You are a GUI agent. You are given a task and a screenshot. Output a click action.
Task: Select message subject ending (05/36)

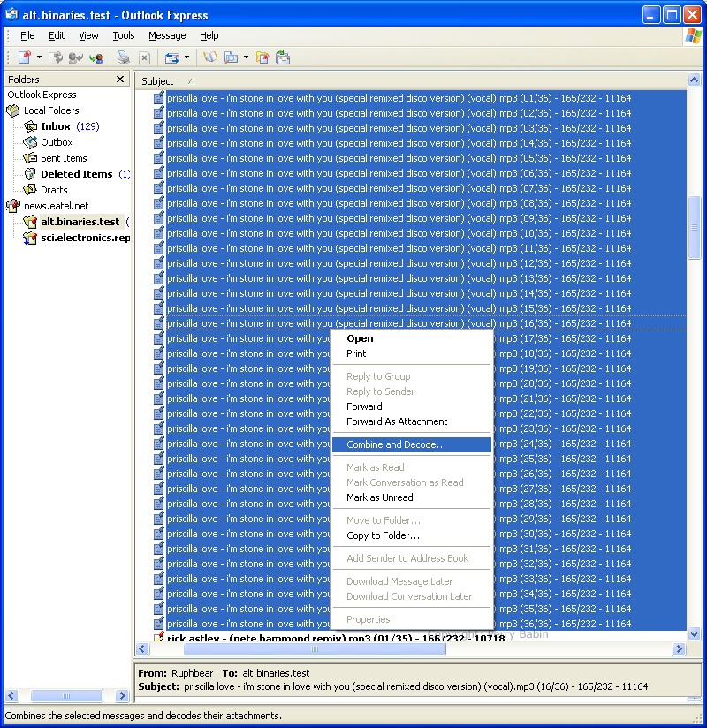coord(399,158)
